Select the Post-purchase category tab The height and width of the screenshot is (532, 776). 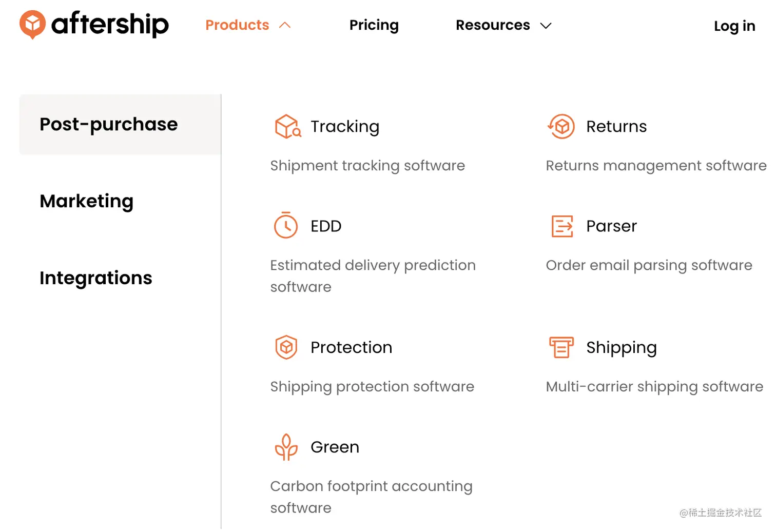(109, 124)
